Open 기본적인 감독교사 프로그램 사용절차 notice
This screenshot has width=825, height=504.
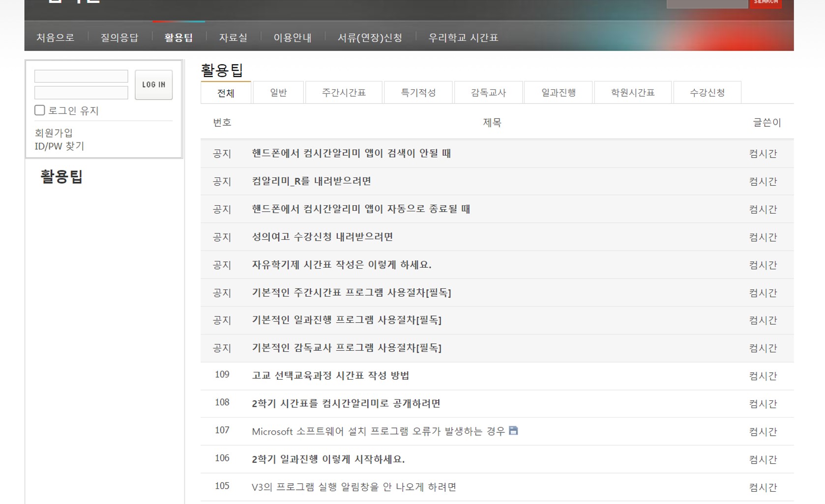pyautogui.click(x=347, y=348)
